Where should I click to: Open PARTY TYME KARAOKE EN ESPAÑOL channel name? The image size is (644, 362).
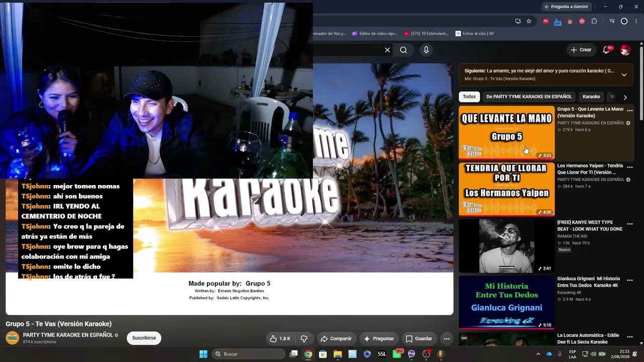68,335
